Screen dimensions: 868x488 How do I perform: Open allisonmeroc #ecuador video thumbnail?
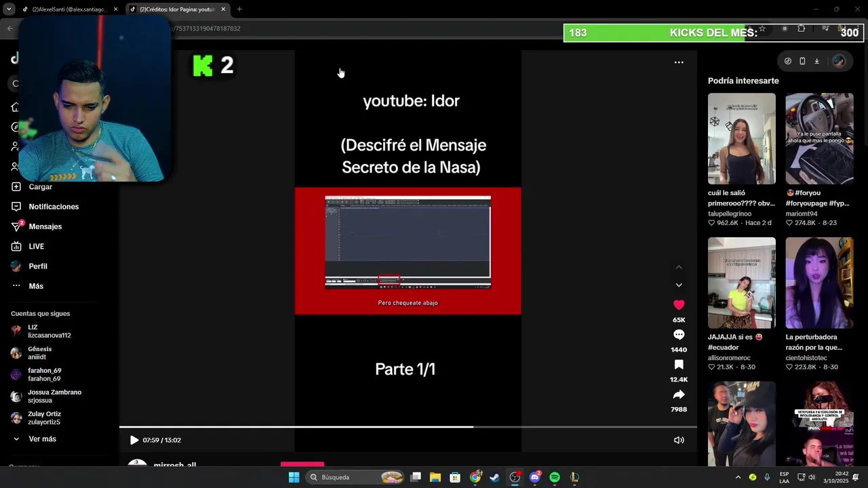pos(742,283)
